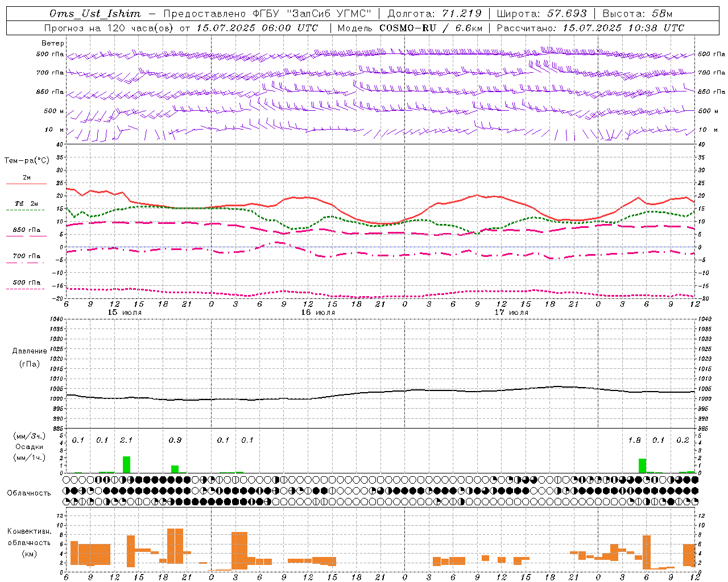The height and width of the screenshot is (582, 728).
Task: Click the Ветер panel label
Action: 52,43
